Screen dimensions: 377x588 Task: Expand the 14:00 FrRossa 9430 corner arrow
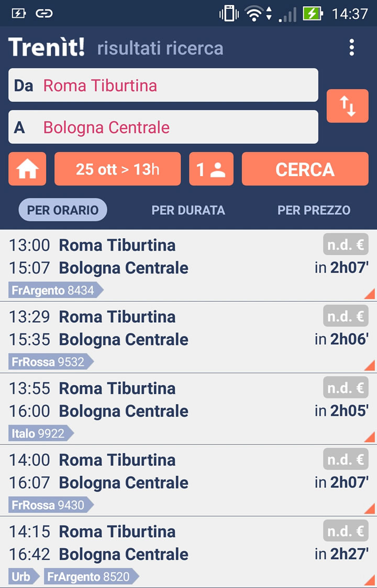(x=369, y=508)
